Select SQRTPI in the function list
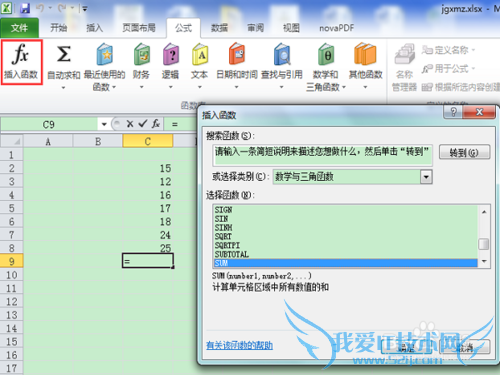The width and height of the screenshot is (500, 375). 345,245
